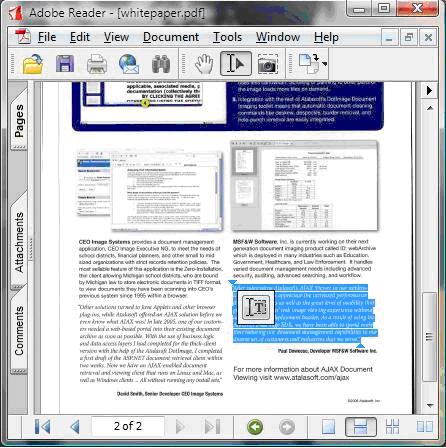Select the Hand tool
The image size is (446, 448).
(204, 64)
